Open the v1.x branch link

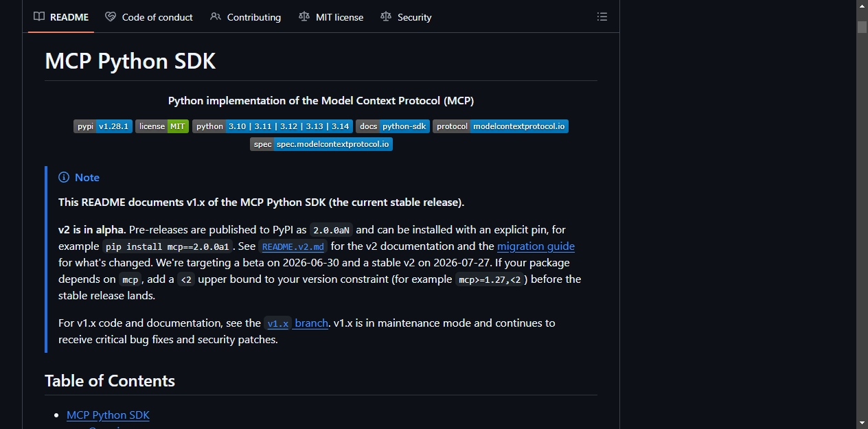click(x=296, y=323)
